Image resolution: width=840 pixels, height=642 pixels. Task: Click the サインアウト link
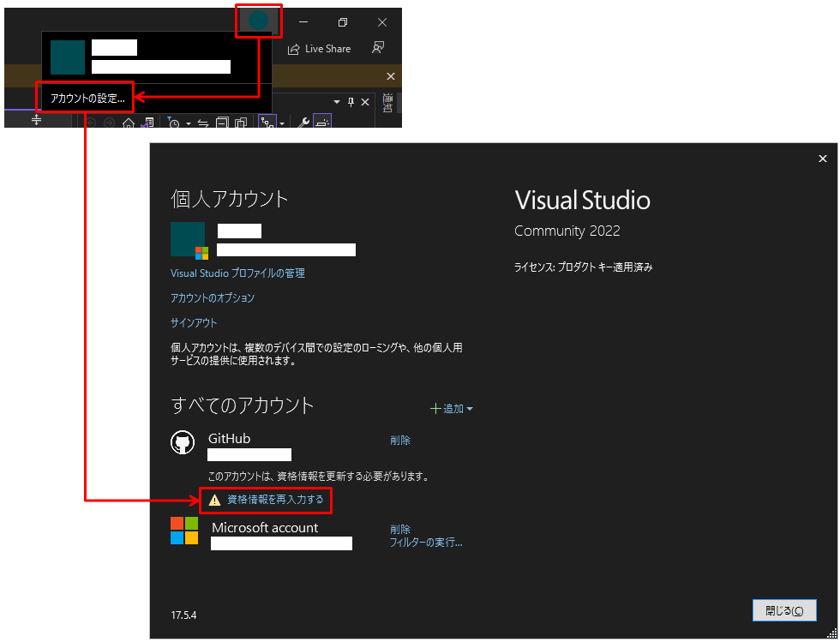[192, 322]
